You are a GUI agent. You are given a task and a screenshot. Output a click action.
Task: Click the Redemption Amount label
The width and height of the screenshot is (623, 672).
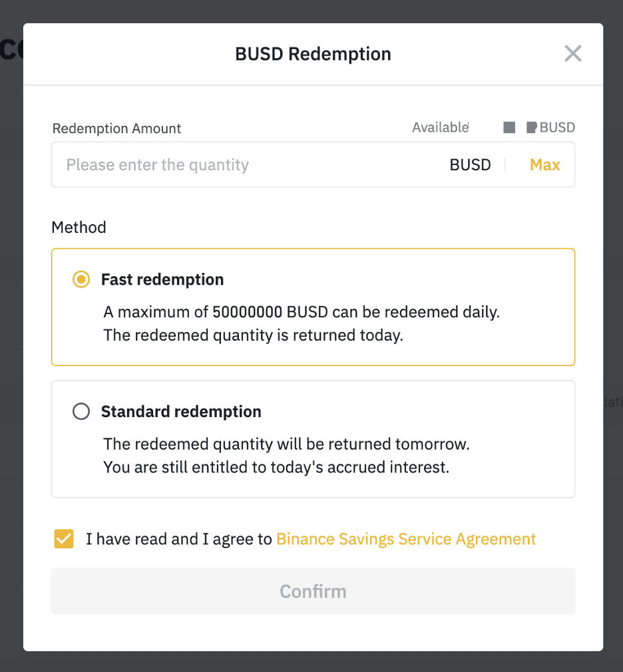click(116, 128)
